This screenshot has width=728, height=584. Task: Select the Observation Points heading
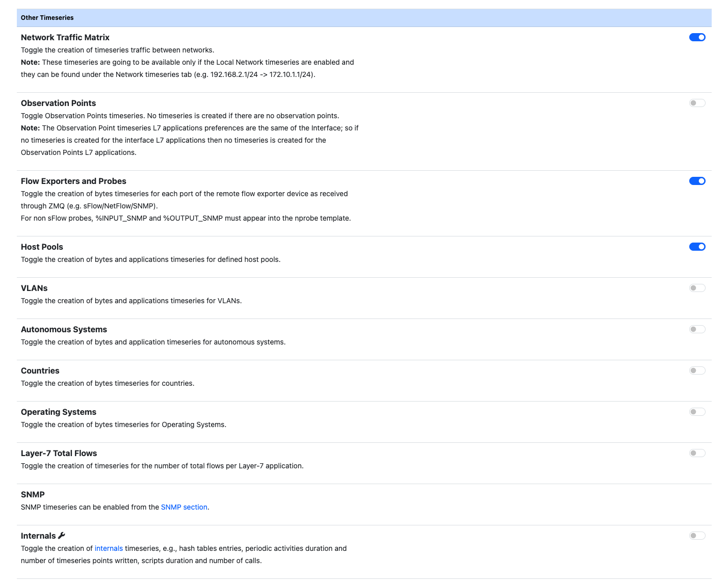tap(58, 103)
